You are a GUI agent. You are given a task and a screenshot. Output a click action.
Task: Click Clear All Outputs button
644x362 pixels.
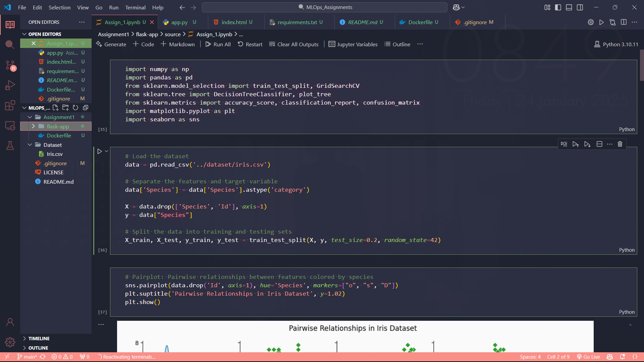coord(294,44)
